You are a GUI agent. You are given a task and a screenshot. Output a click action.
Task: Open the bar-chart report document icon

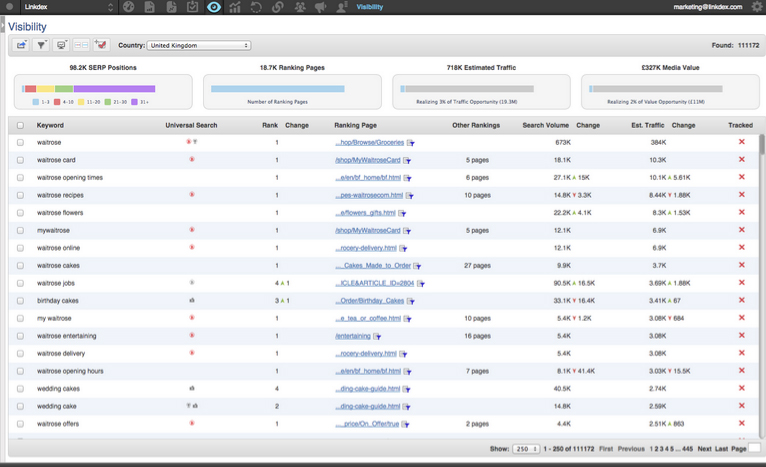coord(149,7)
